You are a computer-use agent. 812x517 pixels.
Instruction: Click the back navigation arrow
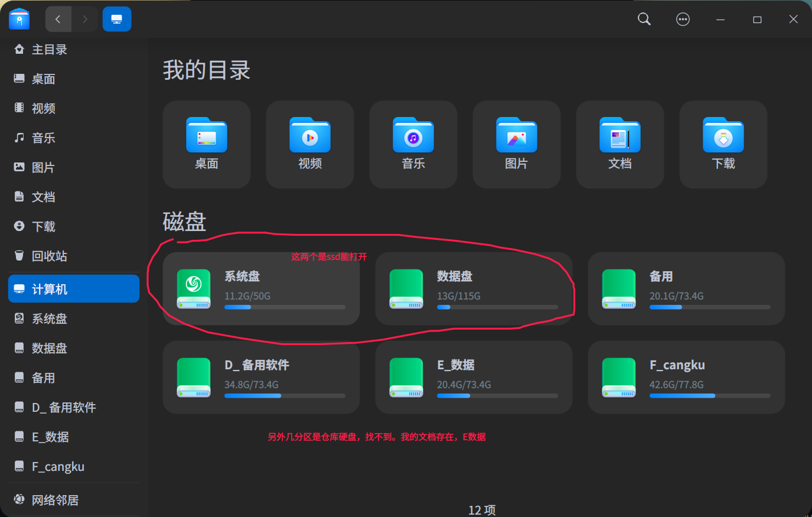(x=58, y=19)
